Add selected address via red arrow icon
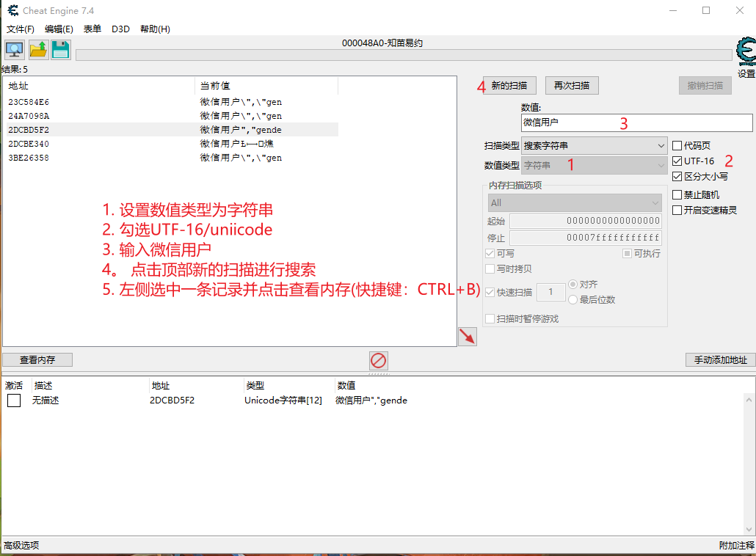The image size is (756, 556). point(468,336)
